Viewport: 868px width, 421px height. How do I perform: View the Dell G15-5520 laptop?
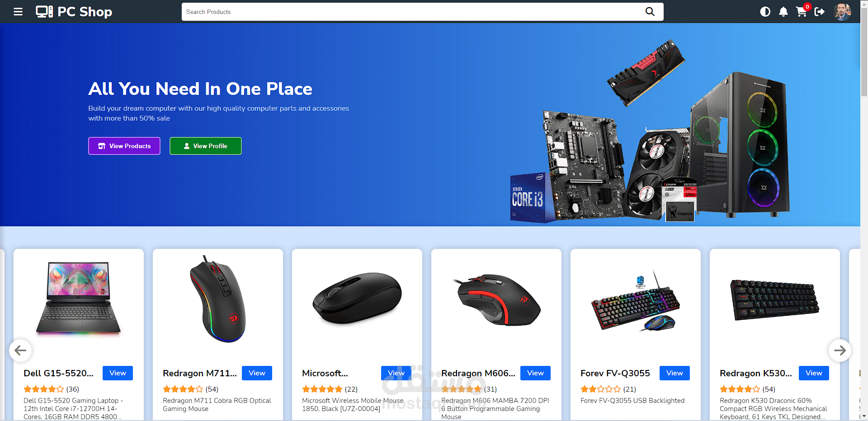tap(118, 373)
